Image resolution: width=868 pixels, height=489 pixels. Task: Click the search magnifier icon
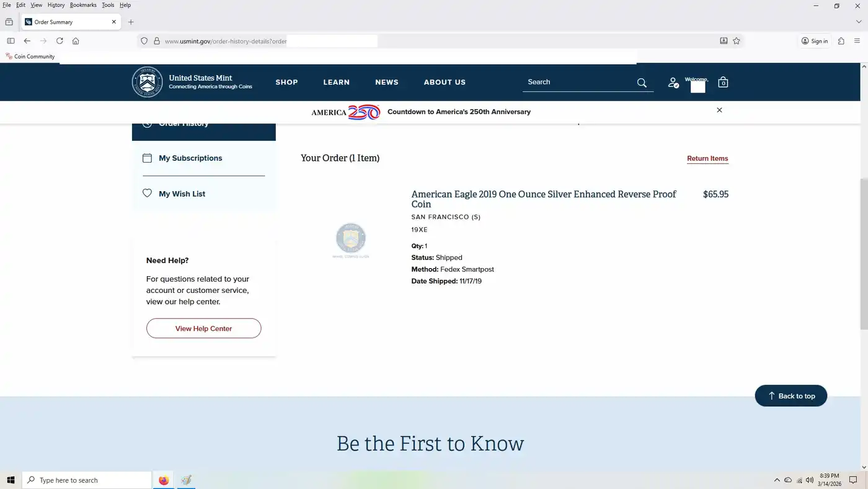coord(642,83)
